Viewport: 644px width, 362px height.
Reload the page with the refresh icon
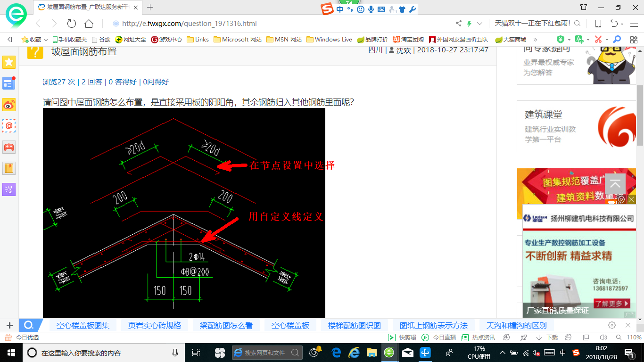click(x=72, y=24)
